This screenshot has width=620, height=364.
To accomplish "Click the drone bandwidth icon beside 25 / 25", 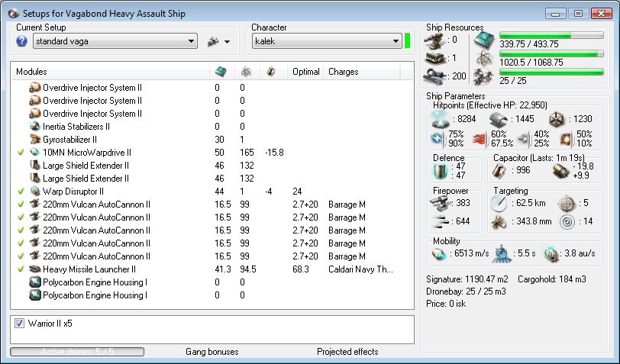I will tap(484, 76).
